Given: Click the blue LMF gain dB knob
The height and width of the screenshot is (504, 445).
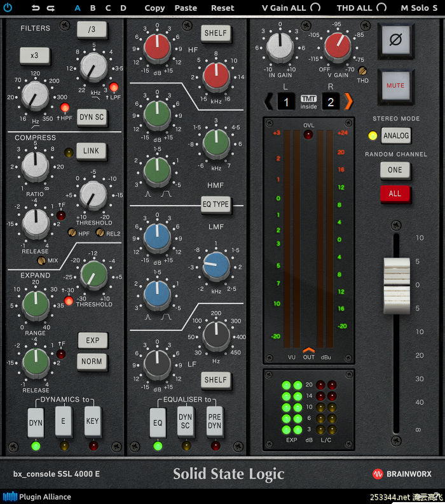Looking at the screenshot, I should (157, 237).
